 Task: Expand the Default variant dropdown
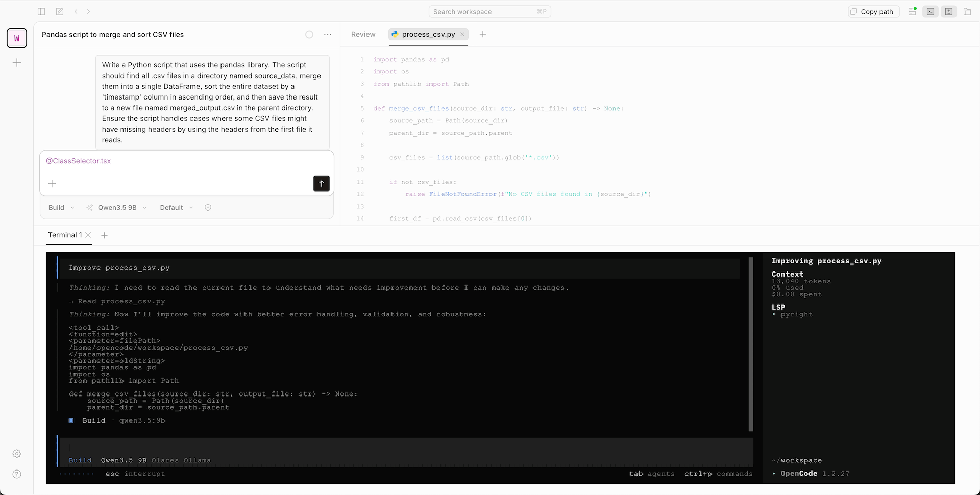point(176,208)
